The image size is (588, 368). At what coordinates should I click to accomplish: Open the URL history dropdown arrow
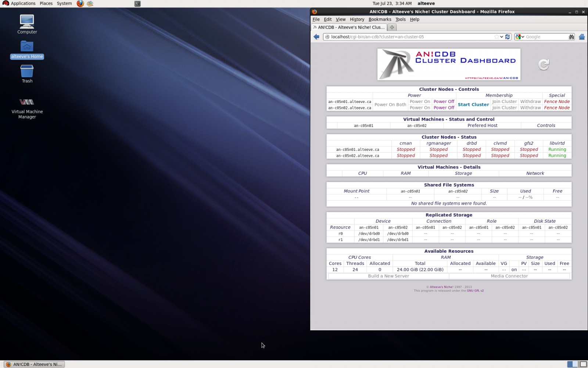click(x=502, y=37)
